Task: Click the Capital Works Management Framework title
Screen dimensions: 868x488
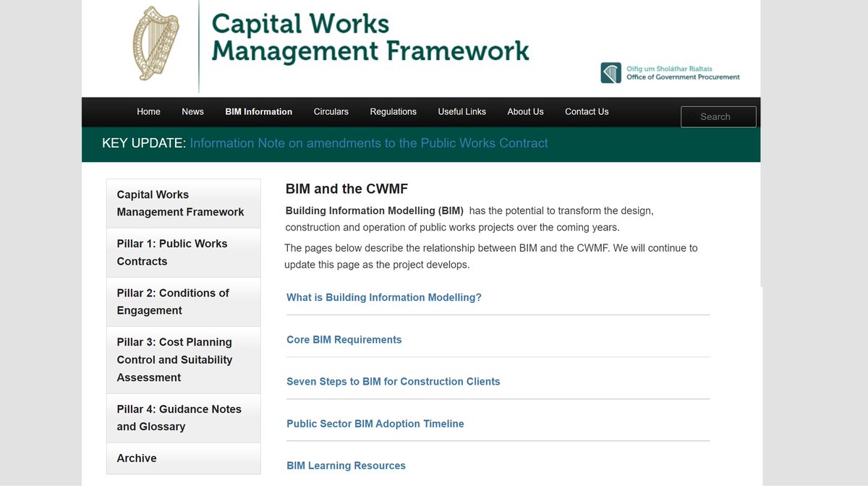Action: click(x=370, y=38)
